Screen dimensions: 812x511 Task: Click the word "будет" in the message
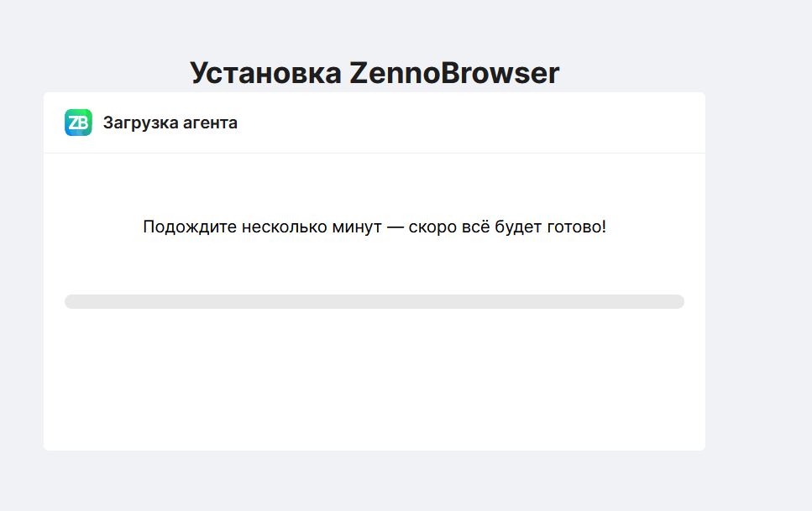524,227
